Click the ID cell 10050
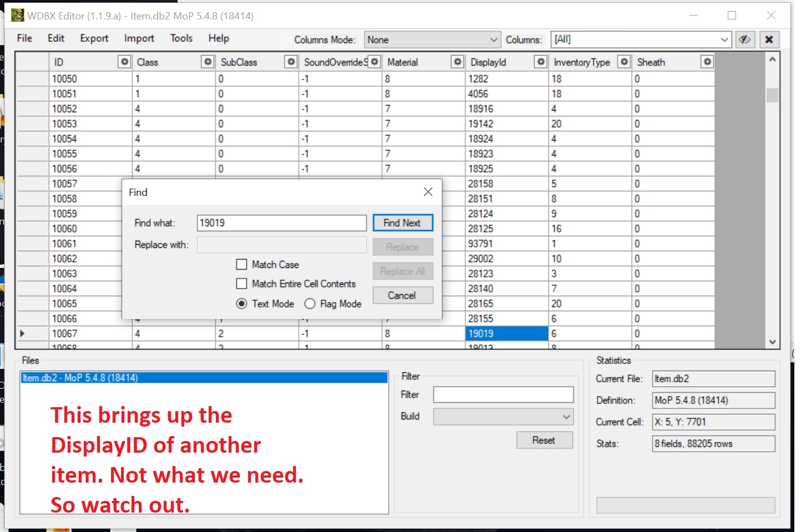The height and width of the screenshot is (532, 801). (90, 79)
